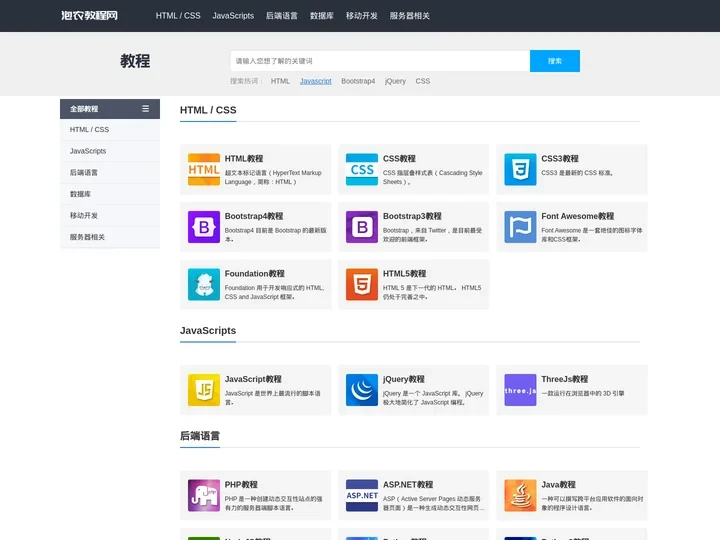Viewport: 720px width, 540px height.
Task: Click the JavaScripts section heading
Action: [208, 331]
